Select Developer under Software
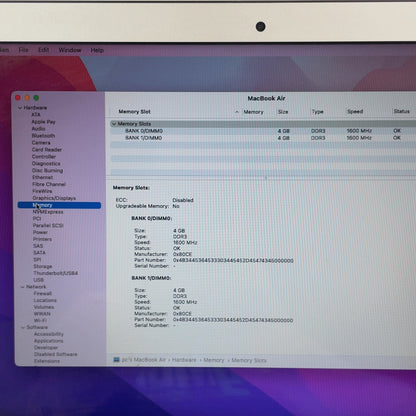This screenshot has height=416, width=416. click(x=46, y=347)
